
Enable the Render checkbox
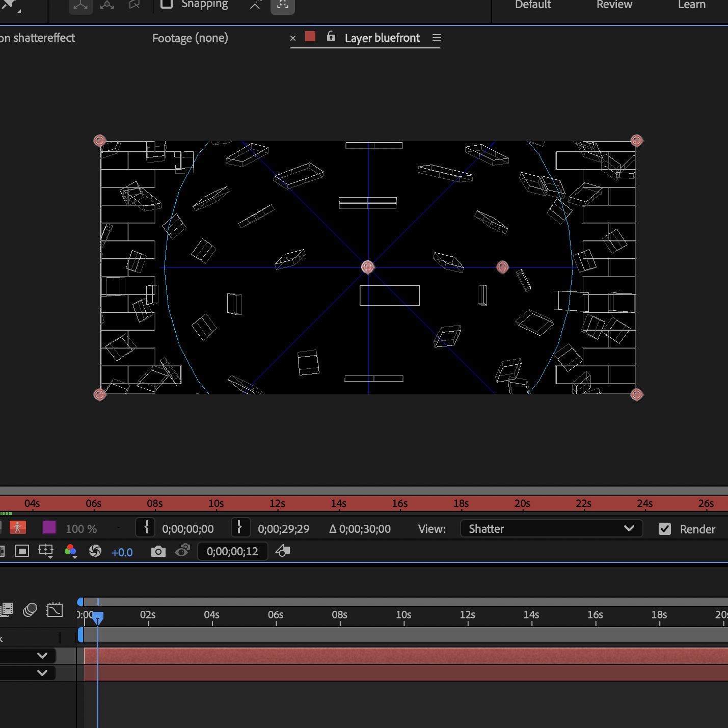665,529
